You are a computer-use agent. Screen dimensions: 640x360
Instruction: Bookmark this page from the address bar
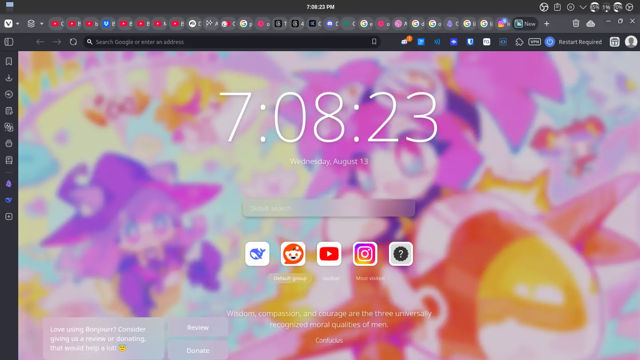point(374,42)
